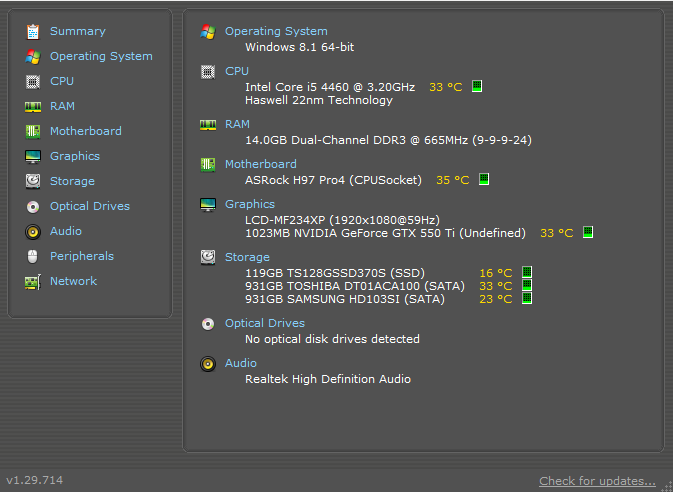The width and height of the screenshot is (673, 492).
Task: Click the Audio speaker icon in sidebar
Action: (33, 232)
